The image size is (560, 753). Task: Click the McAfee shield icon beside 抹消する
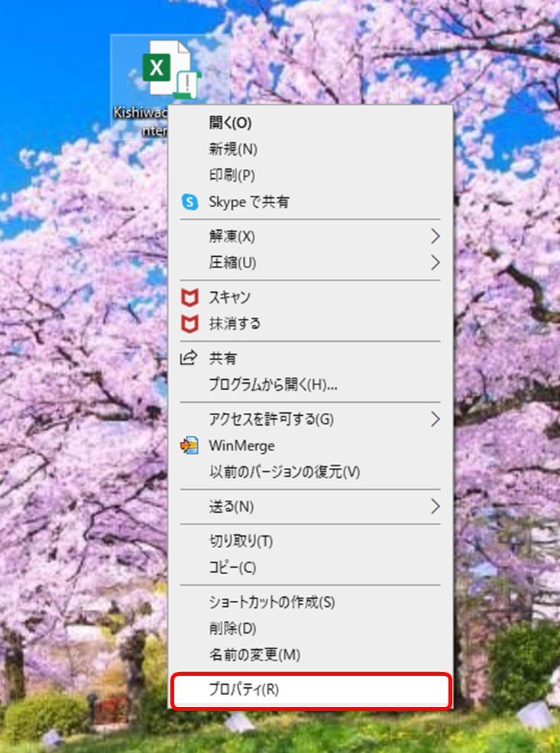(x=189, y=324)
